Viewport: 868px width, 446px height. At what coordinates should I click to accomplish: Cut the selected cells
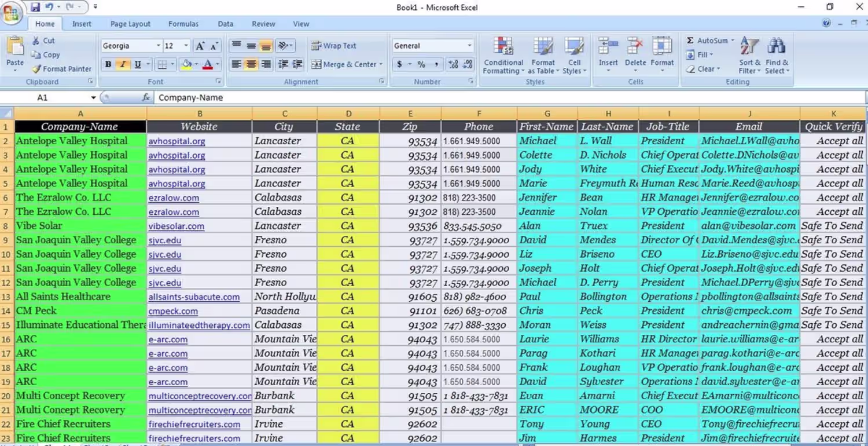click(x=43, y=41)
